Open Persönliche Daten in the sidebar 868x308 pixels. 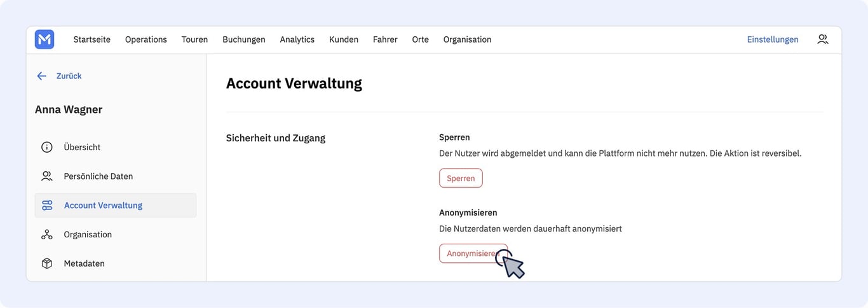pos(98,176)
